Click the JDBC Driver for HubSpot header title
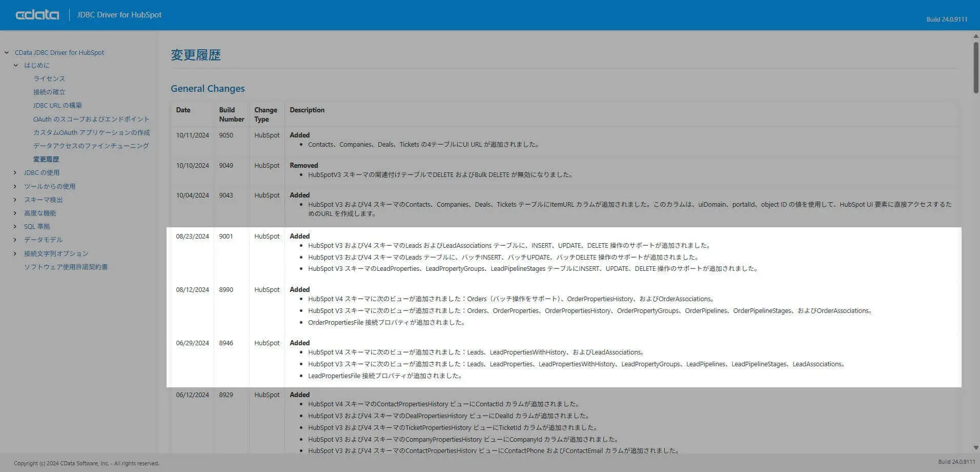 point(119,15)
